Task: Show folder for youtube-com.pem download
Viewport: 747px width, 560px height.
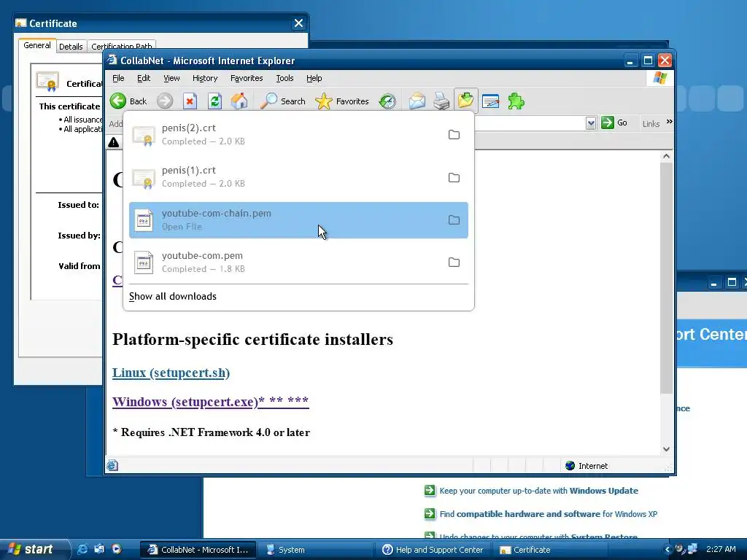Action: 454,262
